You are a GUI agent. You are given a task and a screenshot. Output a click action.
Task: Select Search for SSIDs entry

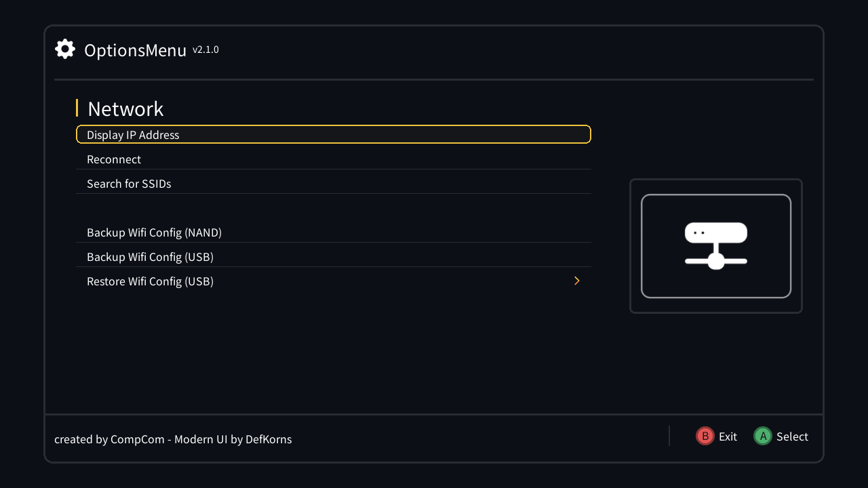334,184
